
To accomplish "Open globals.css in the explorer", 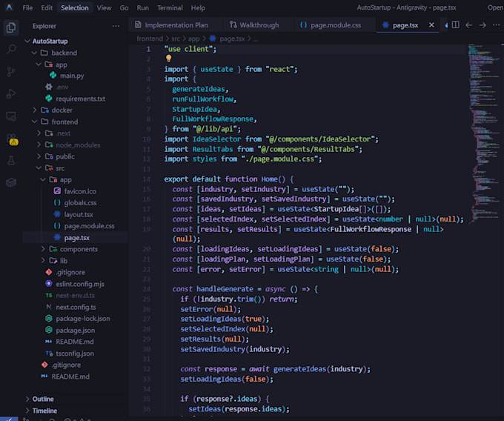I will (x=80, y=203).
